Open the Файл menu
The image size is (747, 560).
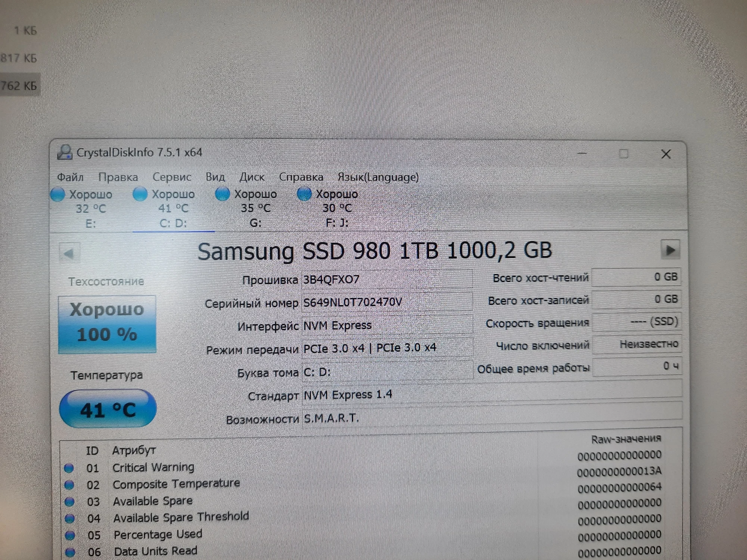70,177
